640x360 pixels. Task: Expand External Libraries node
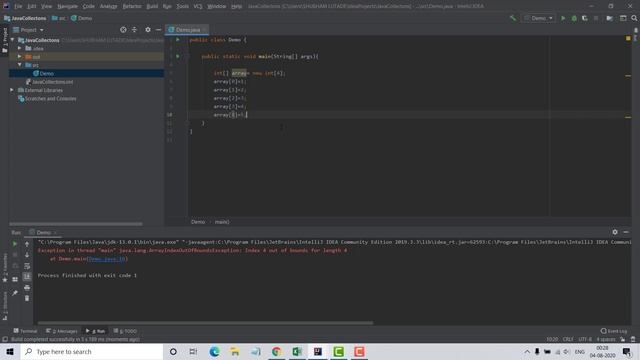click(12, 90)
